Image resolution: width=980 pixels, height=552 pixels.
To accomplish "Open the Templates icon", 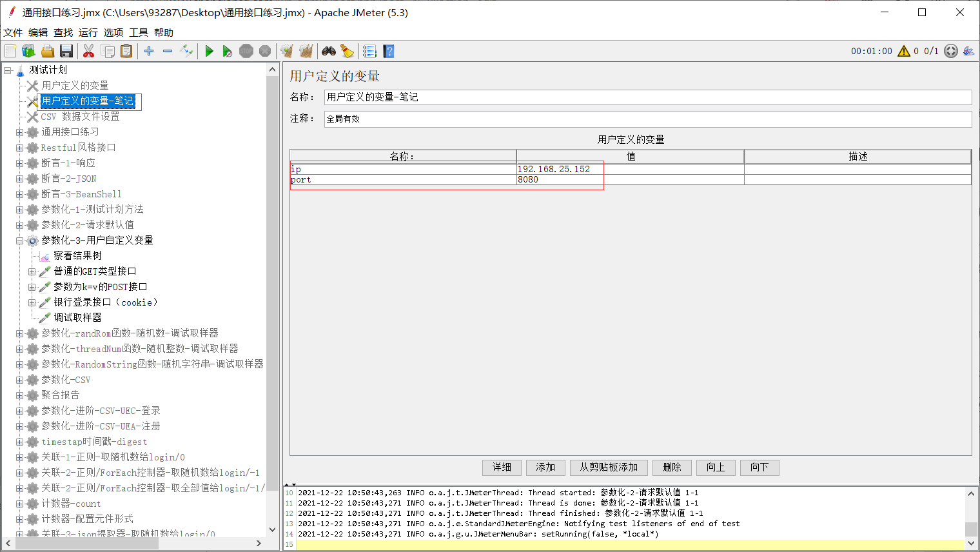I will coord(28,51).
